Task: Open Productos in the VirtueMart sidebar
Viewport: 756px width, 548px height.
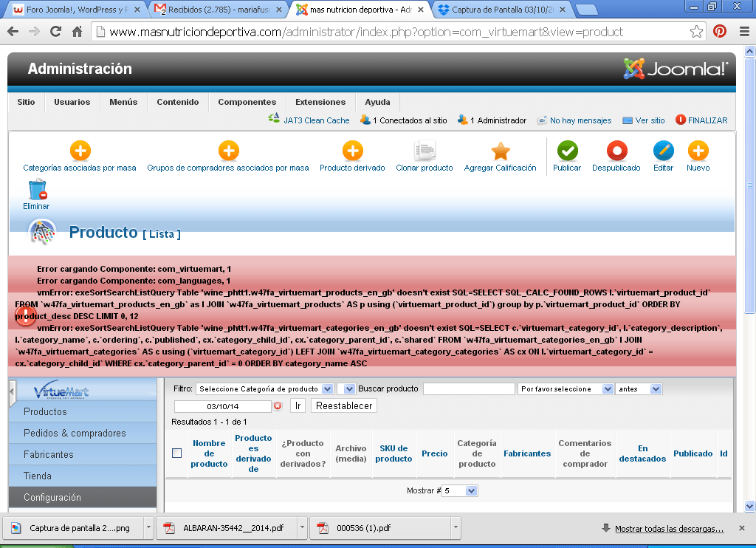Action: [83, 411]
